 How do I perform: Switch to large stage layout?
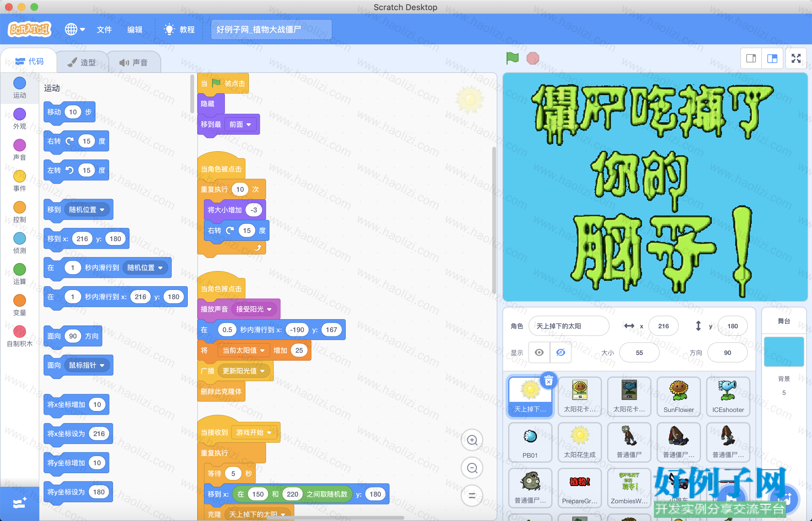click(x=772, y=59)
